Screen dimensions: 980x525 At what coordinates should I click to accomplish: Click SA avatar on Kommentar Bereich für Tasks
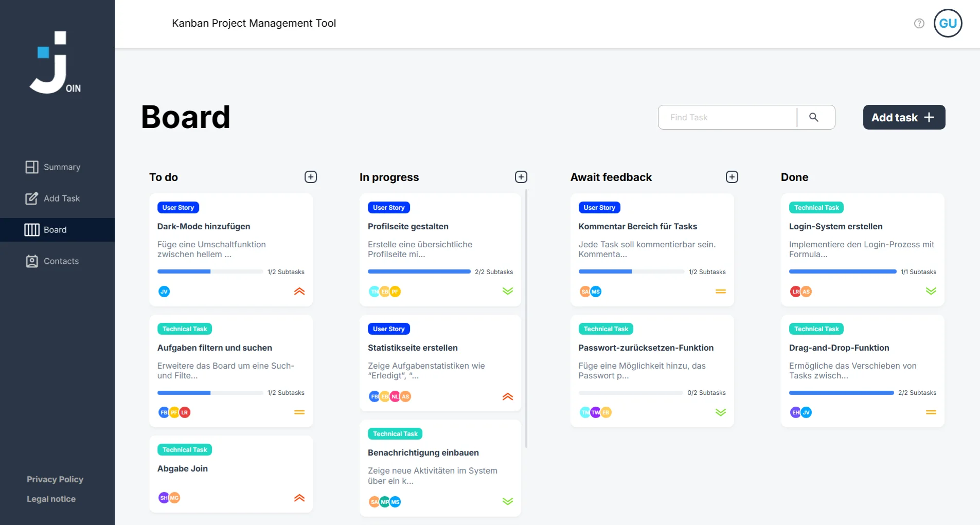[585, 292]
